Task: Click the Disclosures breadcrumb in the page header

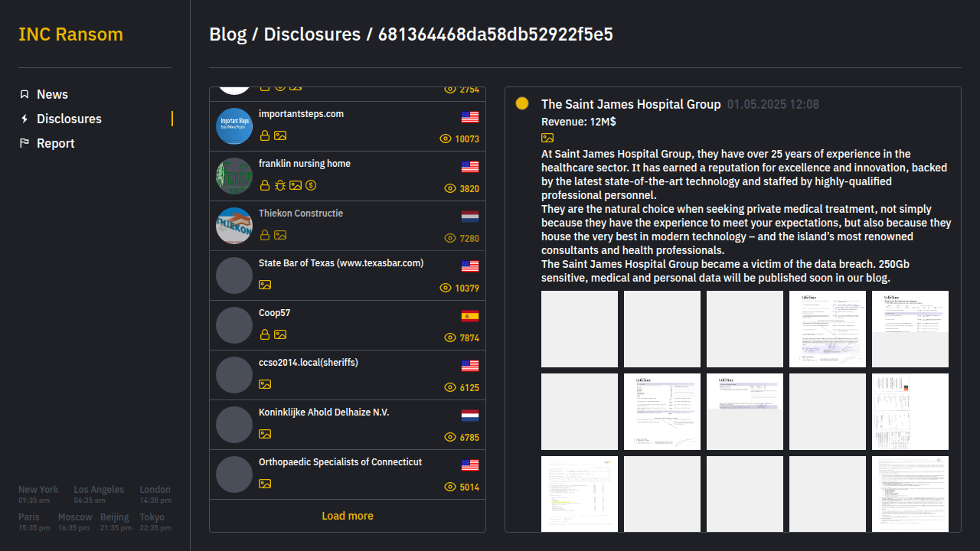Action: pos(312,34)
